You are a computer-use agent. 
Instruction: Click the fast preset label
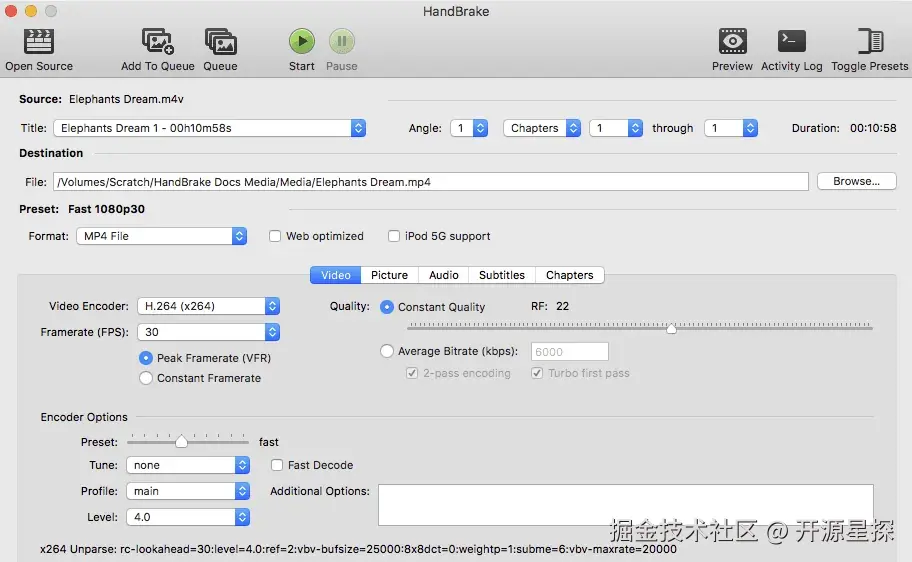269,442
